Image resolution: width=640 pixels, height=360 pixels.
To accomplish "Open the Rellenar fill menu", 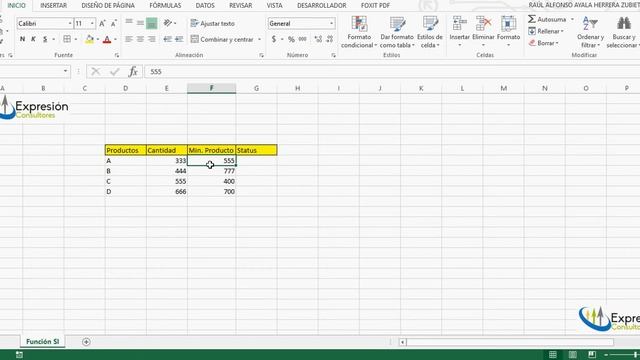I will [x=546, y=31].
